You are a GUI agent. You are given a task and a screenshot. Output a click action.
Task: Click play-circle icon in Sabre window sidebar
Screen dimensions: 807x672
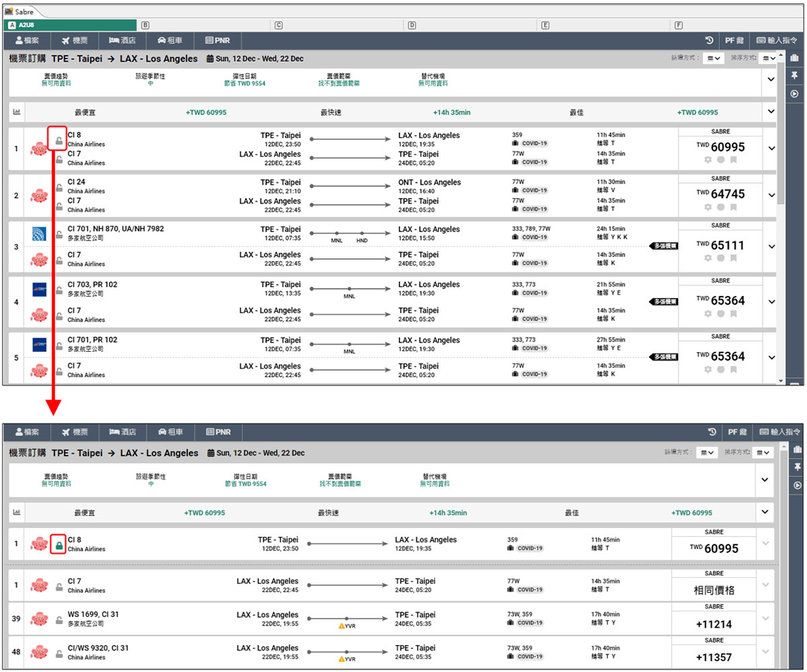click(795, 94)
